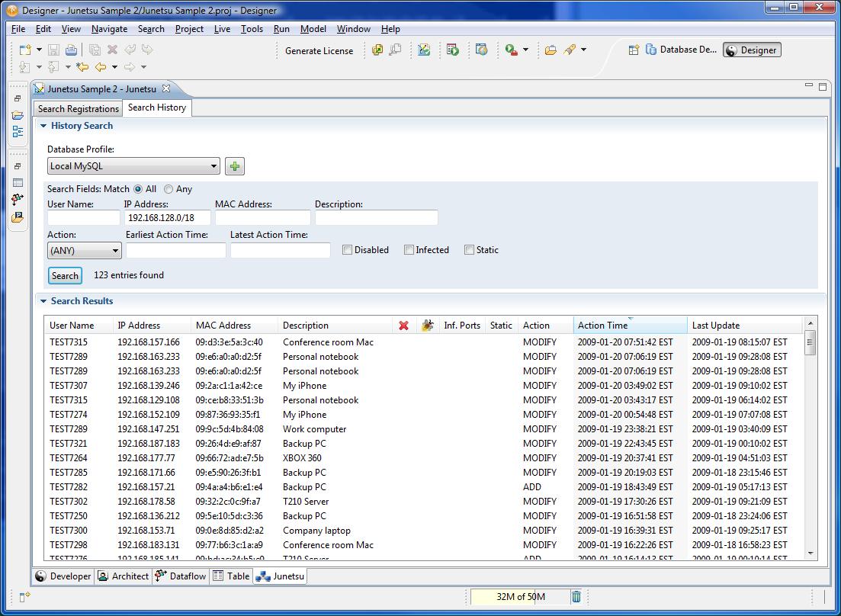Screen dimensions: 841x616
Task: Open the Dataflow view icon tab
Action: tap(180, 576)
